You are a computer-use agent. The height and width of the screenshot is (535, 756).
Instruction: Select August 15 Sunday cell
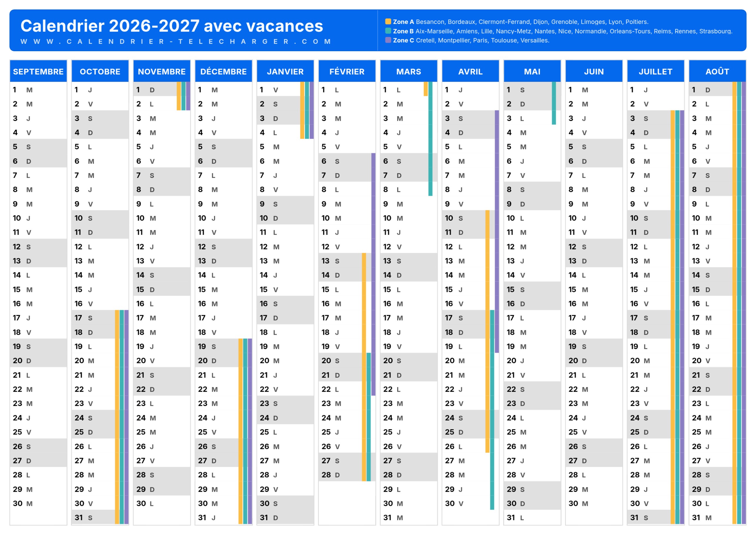click(717, 289)
